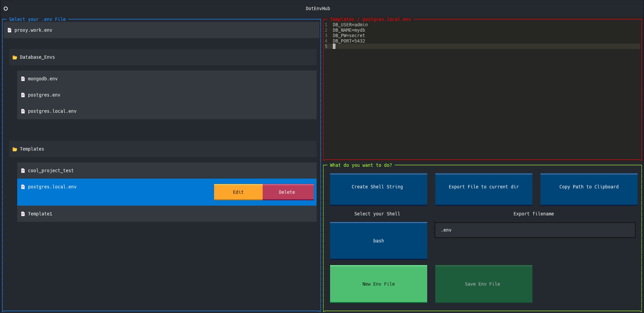644x313 pixels.
Task: Click the Templates folder icon
Action: pos(15,149)
